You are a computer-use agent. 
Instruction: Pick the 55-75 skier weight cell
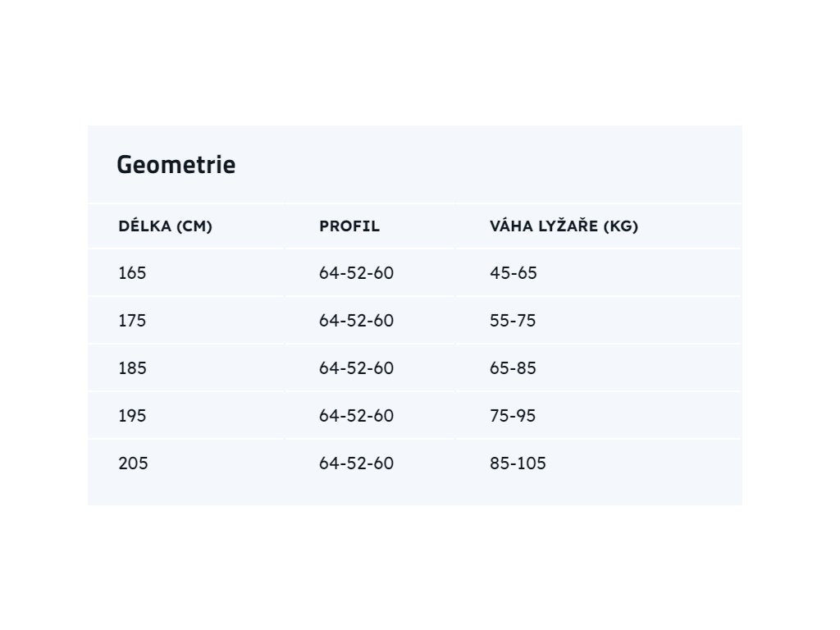click(x=513, y=321)
